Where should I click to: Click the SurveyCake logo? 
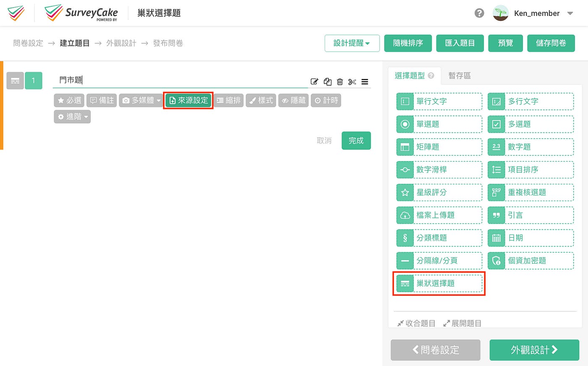pyautogui.click(x=81, y=13)
